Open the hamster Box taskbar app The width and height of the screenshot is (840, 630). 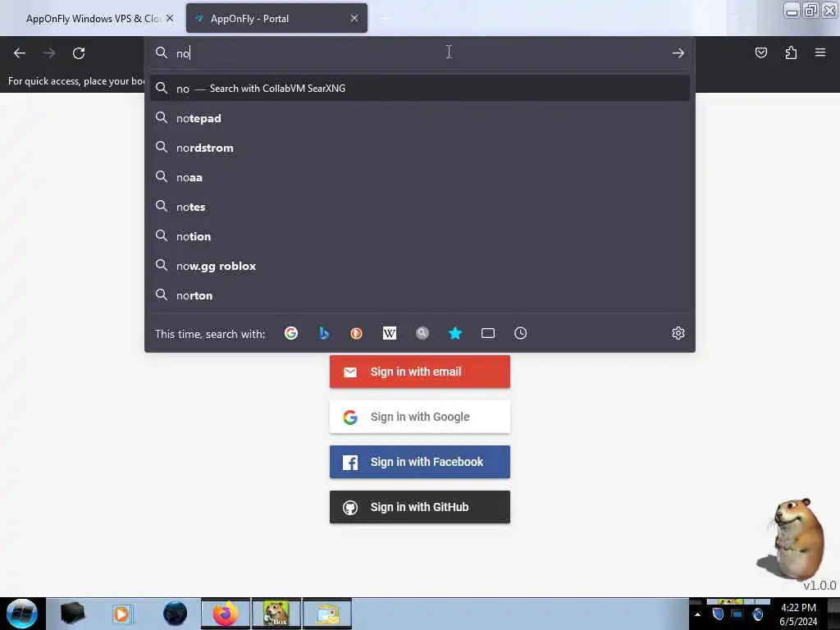276,614
